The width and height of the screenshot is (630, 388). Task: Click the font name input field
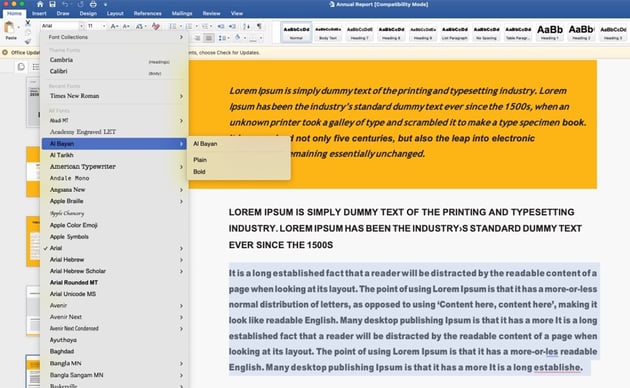(x=59, y=26)
